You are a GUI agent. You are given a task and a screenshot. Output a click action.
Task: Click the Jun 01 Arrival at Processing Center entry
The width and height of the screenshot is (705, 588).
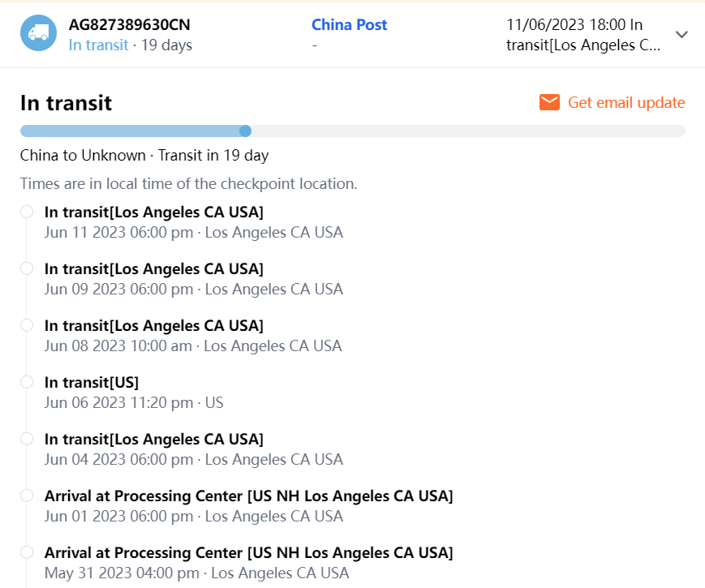coord(248,496)
